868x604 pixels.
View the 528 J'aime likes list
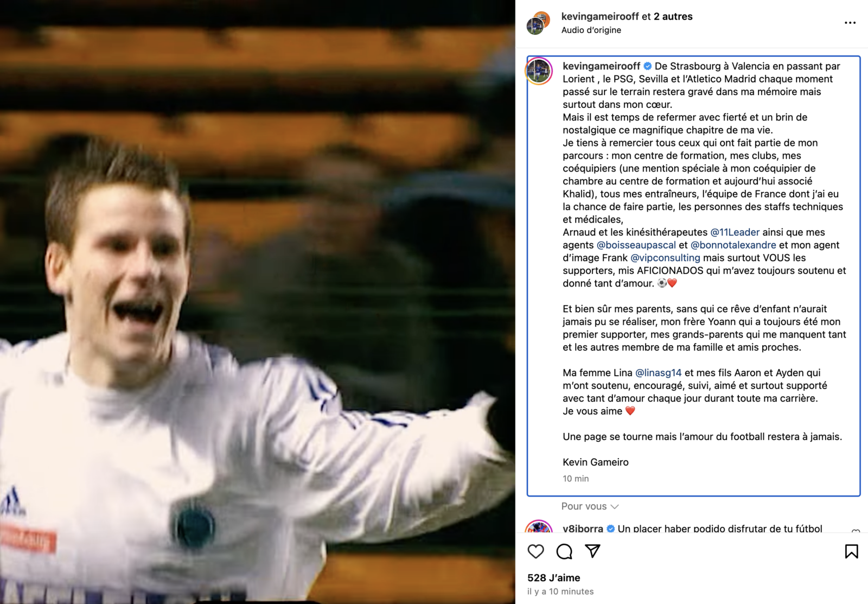[554, 578]
